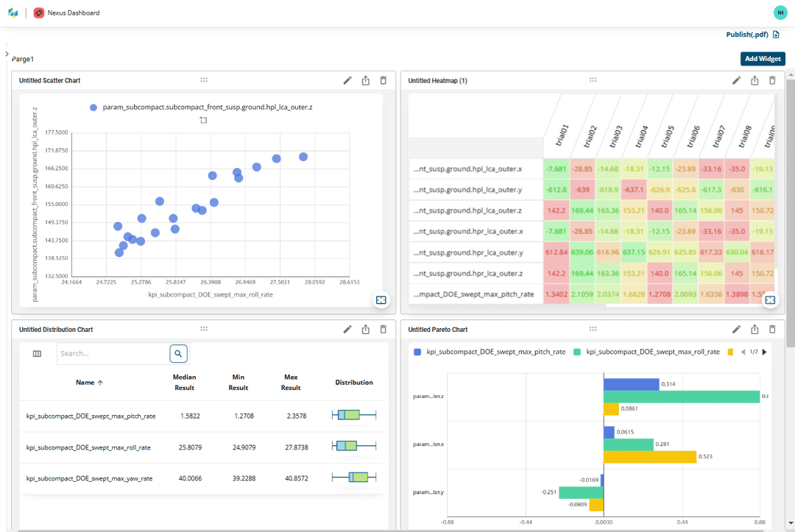Click into the distribution Search field
Viewport: 795px width, 532px height.
pyautogui.click(x=112, y=354)
